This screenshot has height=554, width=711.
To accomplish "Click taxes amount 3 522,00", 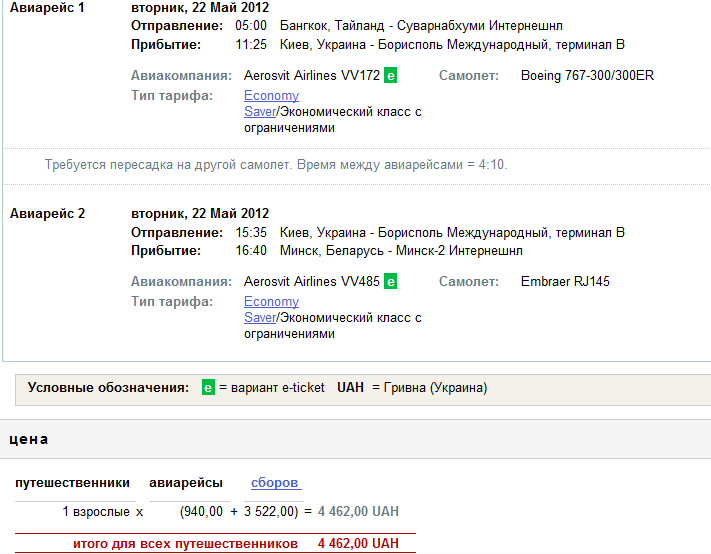I will [x=269, y=511].
